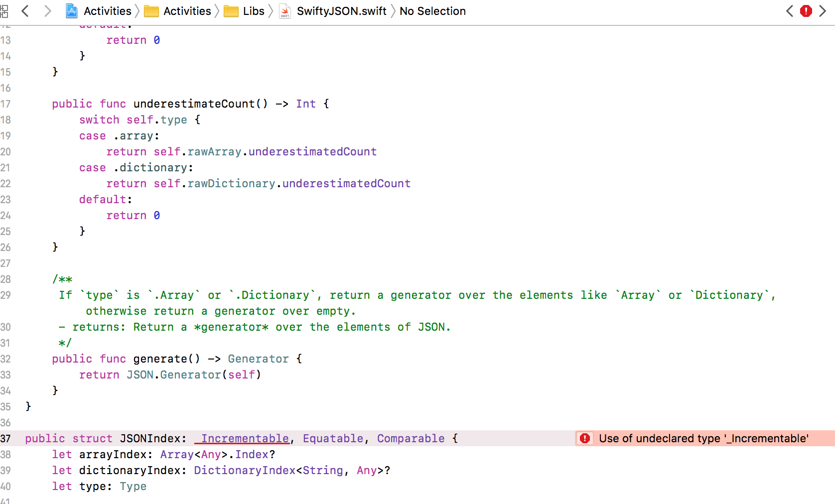Viewport: 835px width, 504px height.
Task: Open the related items grid menu
Action: click(4, 11)
